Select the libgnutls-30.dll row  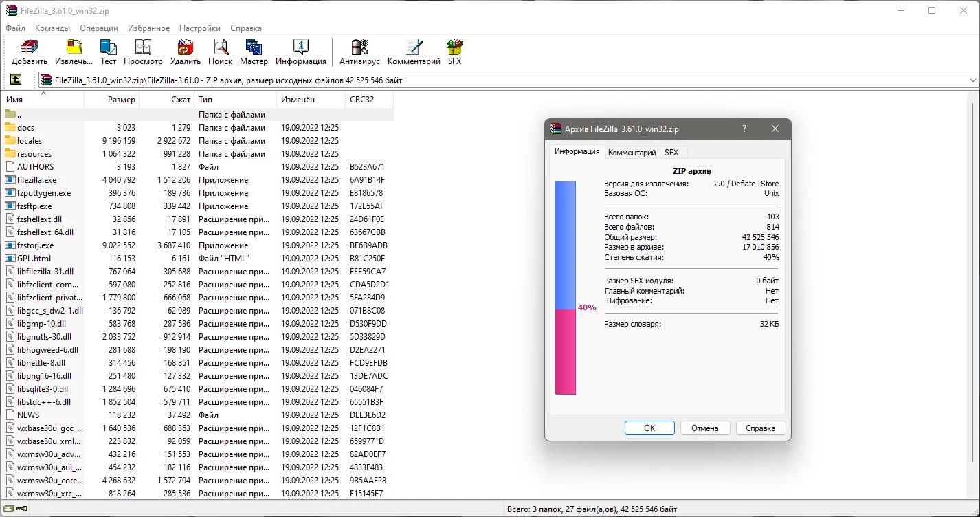(198, 336)
